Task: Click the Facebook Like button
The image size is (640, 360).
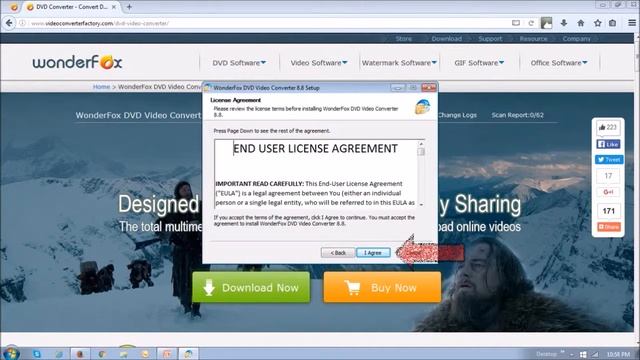Action: click(x=608, y=144)
